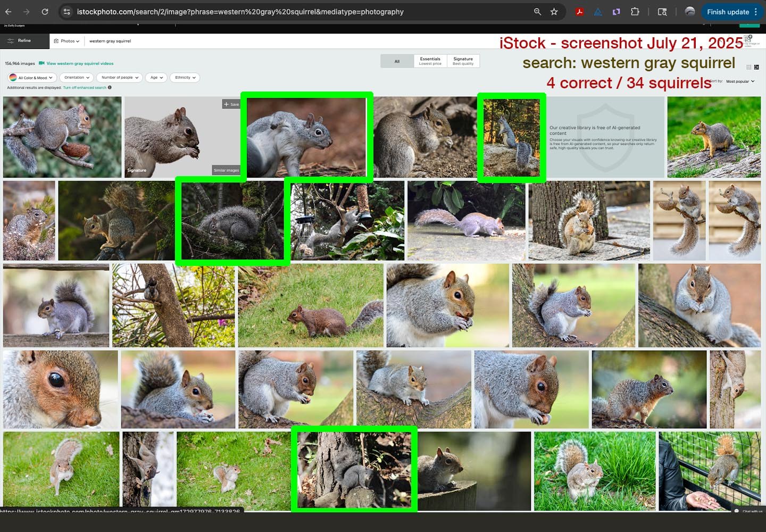Turn off enhanced search

pyautogui.click(x=85, y=88)
